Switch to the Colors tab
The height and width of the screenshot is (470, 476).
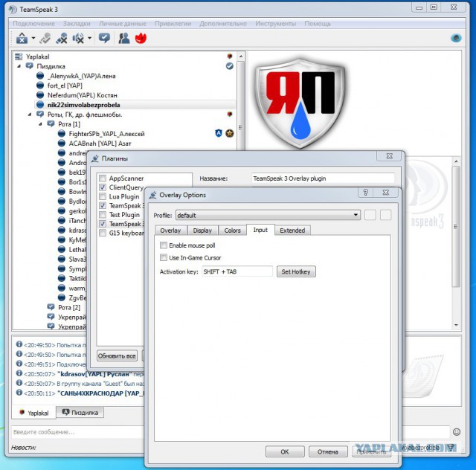click(232, 231)
